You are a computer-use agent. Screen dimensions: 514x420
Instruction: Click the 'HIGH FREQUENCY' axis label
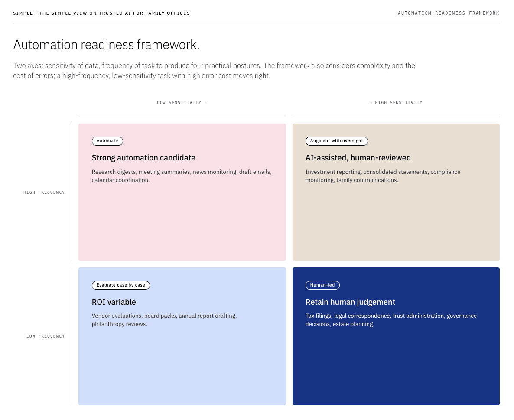tap(44, 192)
